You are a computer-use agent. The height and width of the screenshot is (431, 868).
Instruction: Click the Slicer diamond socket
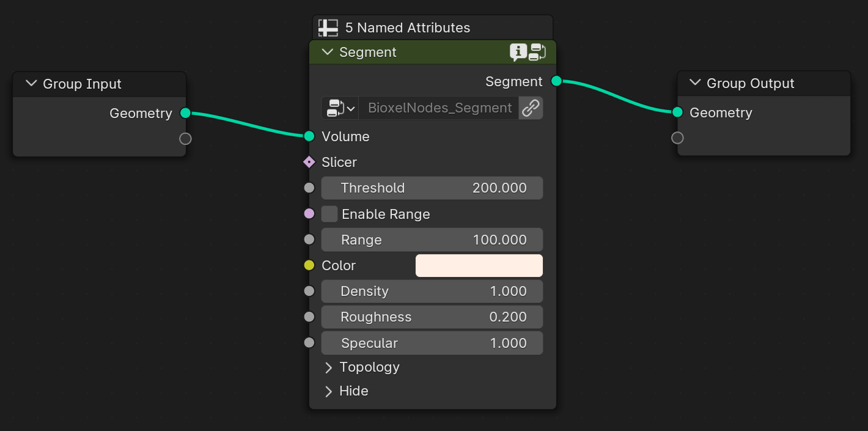(x=309, y=162)
